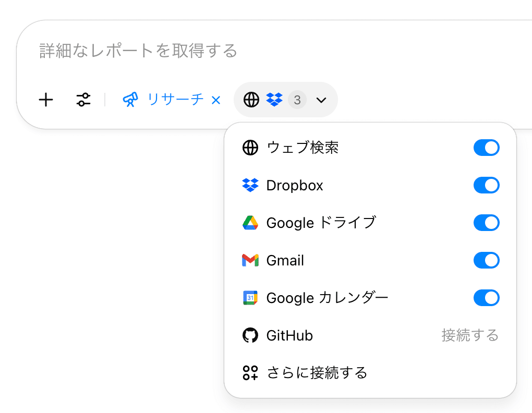This screenshot has width=532, height=413.
Task: Click 接続する to connect GitHub
Action: 470,335
